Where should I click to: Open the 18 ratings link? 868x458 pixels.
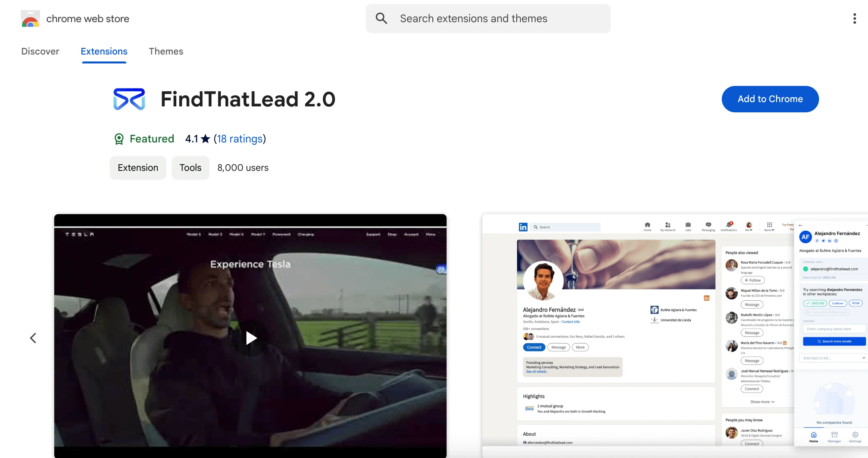click(239, 139)
